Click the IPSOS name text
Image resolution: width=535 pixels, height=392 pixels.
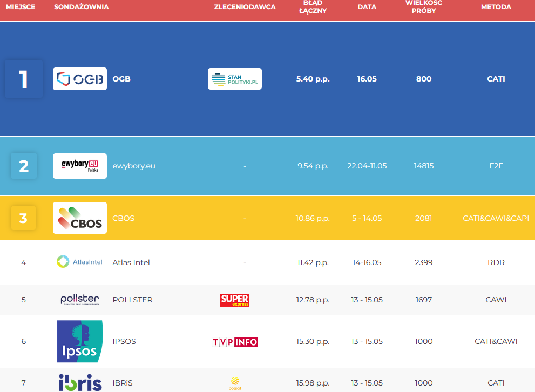tap(124, 341)
